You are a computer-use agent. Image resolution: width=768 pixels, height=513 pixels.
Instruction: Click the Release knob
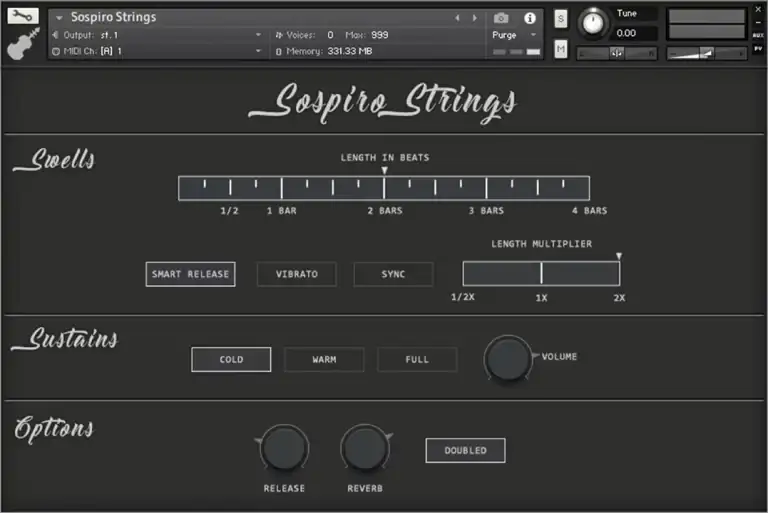click(x=284, y=448)
